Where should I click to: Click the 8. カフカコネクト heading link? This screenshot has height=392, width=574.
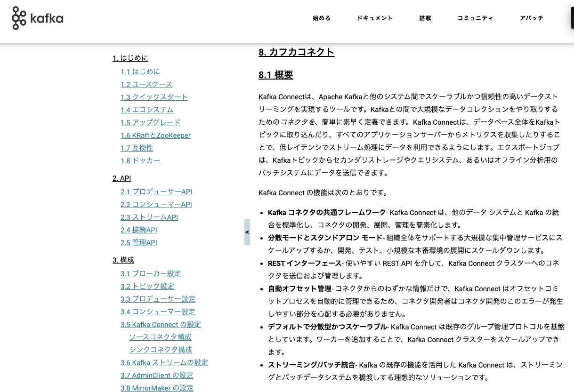(x=296, y=52)
